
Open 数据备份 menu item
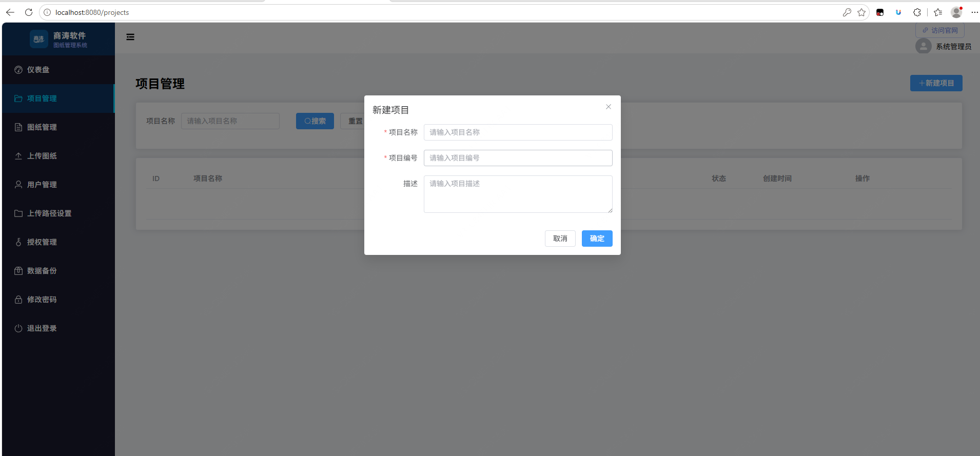[58, 271]
